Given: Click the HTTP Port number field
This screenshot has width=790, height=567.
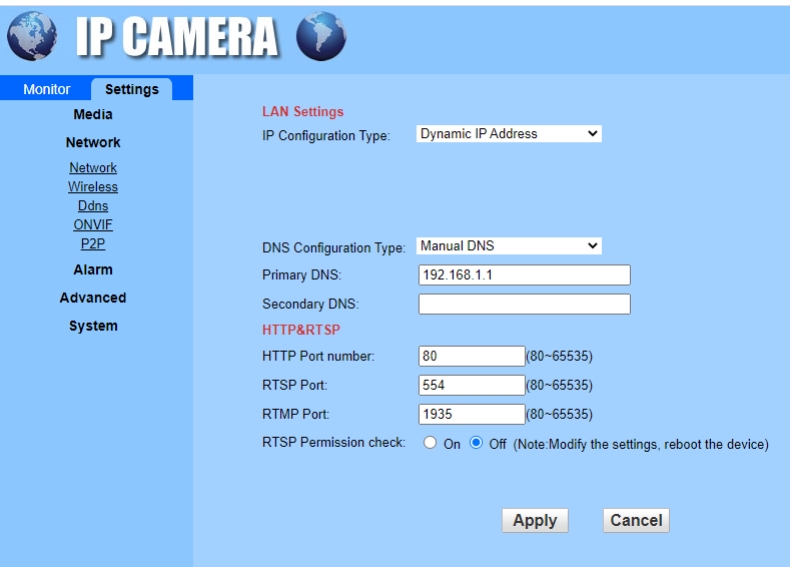Looking at the screenshot, I should click(472, 356).
